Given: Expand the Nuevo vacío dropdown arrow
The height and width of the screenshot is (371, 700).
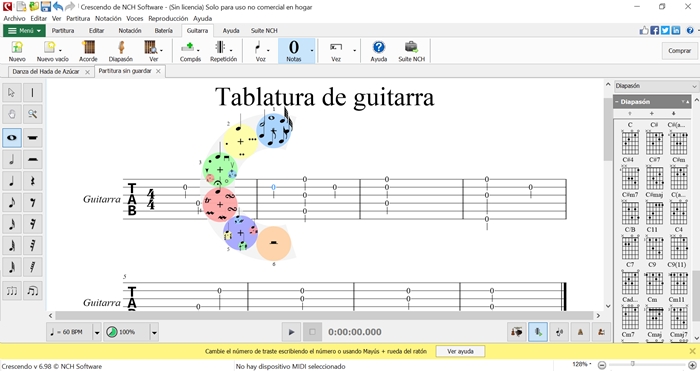Looking at the screenshot, I should click(x=60, y=50).
